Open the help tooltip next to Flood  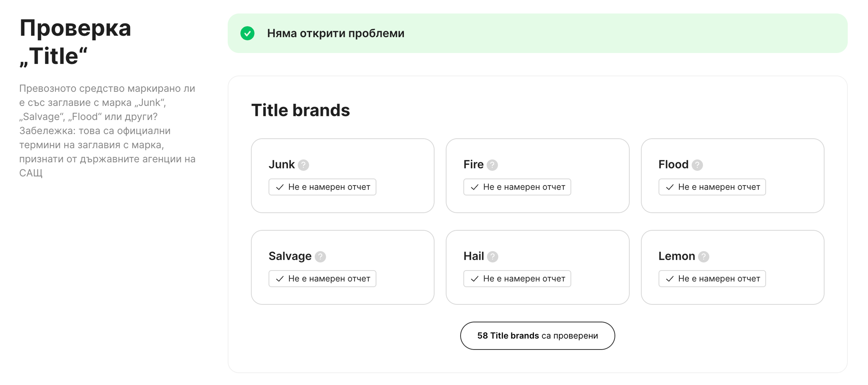pos(697,165)
